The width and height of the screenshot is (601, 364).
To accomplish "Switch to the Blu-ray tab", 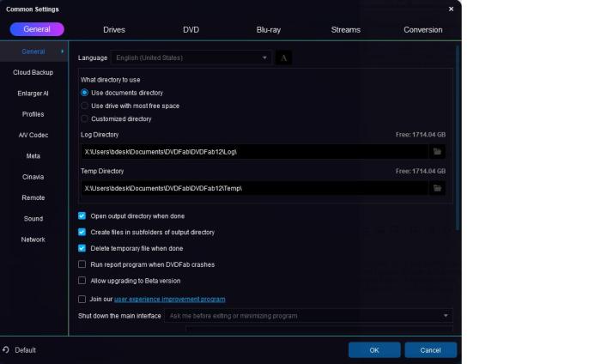I will [x=268, y=29].
